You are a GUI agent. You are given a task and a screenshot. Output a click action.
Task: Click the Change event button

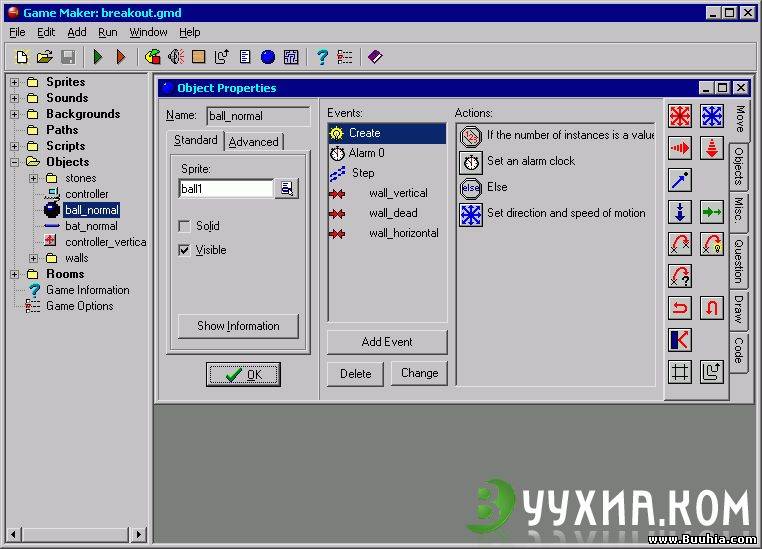(419, 373)
